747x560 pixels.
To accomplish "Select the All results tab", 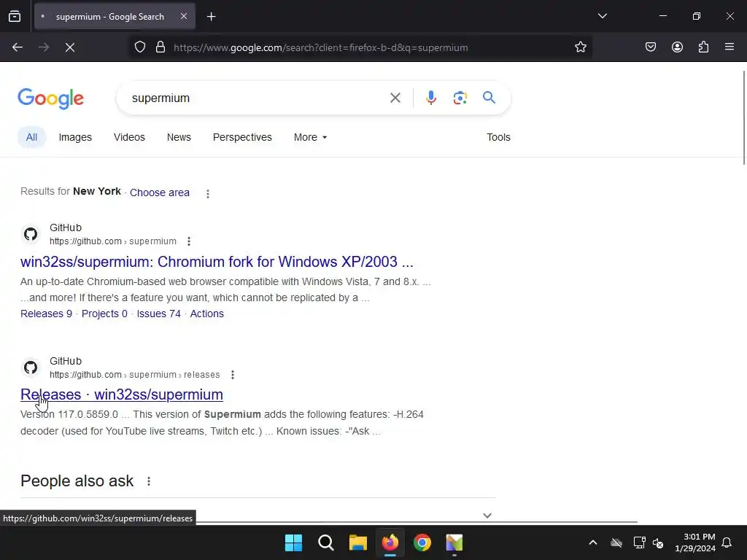I will click(31, 137).
